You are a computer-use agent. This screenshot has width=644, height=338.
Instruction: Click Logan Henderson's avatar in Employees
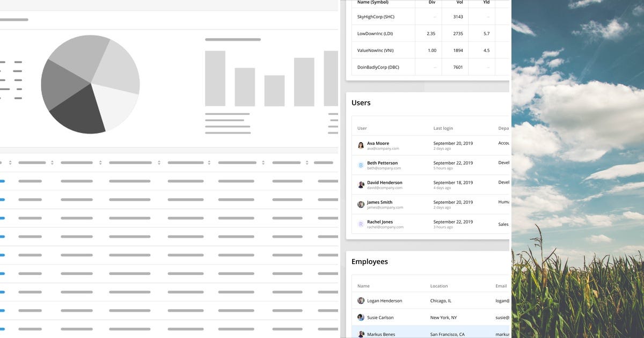[361, 300]
